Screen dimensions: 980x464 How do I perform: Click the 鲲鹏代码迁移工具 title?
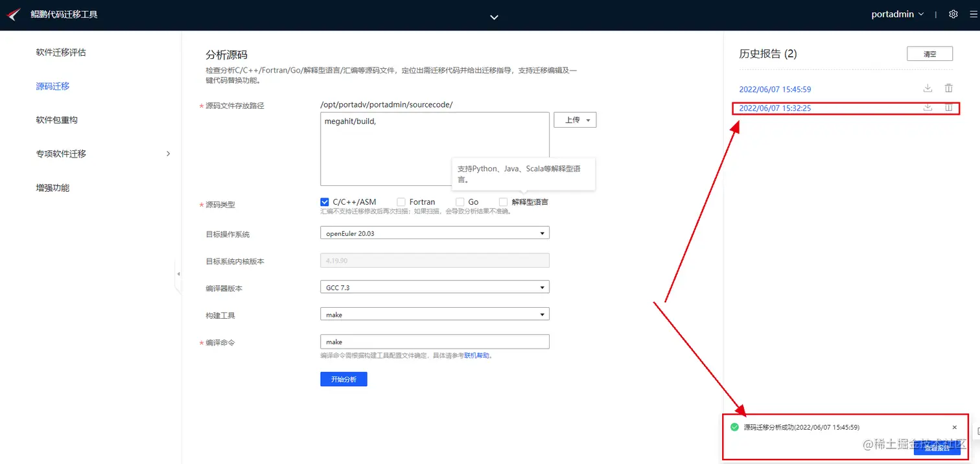pyautogui.click(x=64, y=14)
